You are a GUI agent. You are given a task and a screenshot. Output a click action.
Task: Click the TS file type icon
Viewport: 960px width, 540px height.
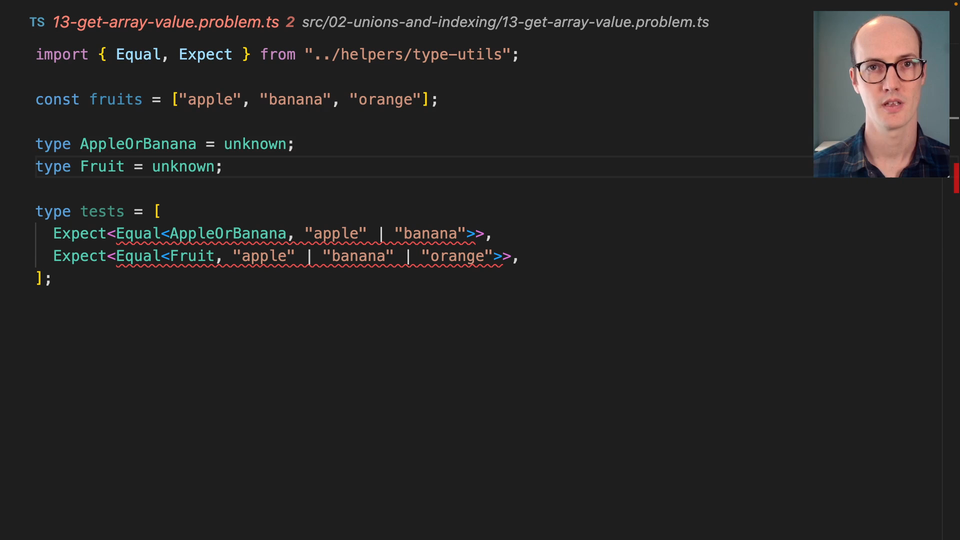[37, 22]
